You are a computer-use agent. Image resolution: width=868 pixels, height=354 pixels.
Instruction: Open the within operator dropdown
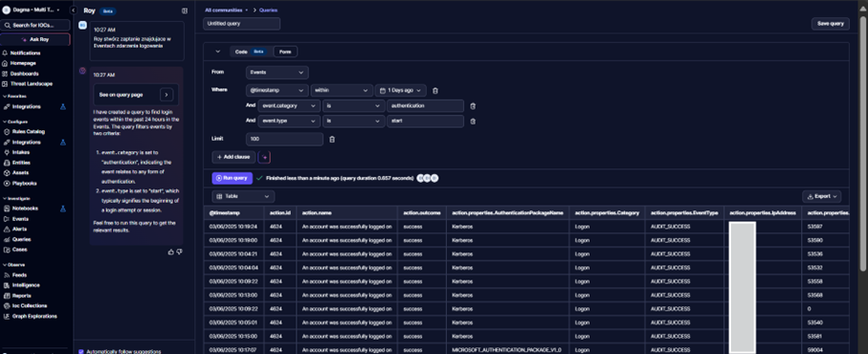[x=342, y=90]
